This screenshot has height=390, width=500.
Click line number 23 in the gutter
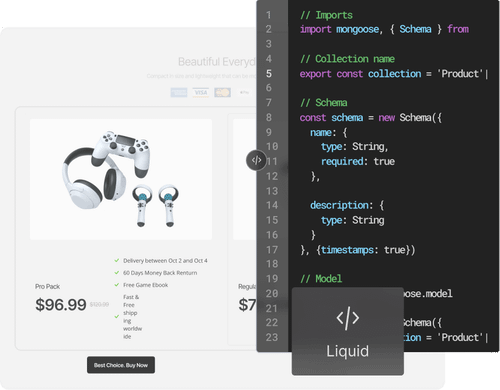click(272, 337)
